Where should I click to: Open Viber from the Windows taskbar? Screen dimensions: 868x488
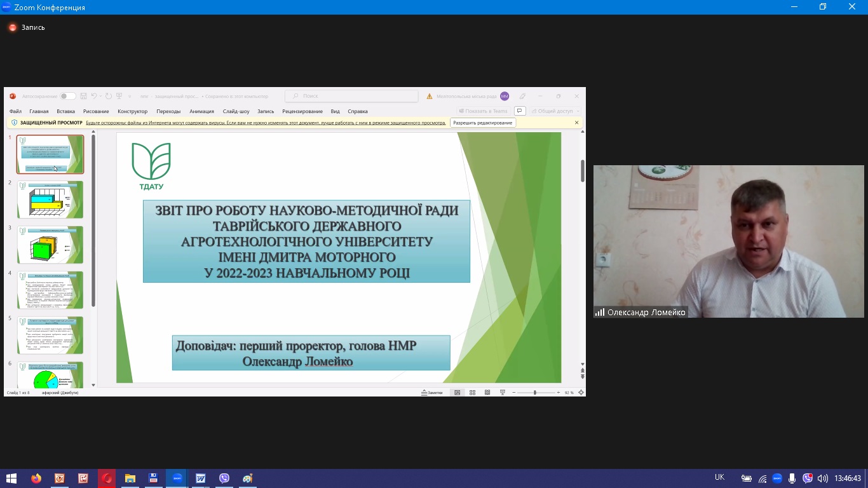tap(224, 478)
